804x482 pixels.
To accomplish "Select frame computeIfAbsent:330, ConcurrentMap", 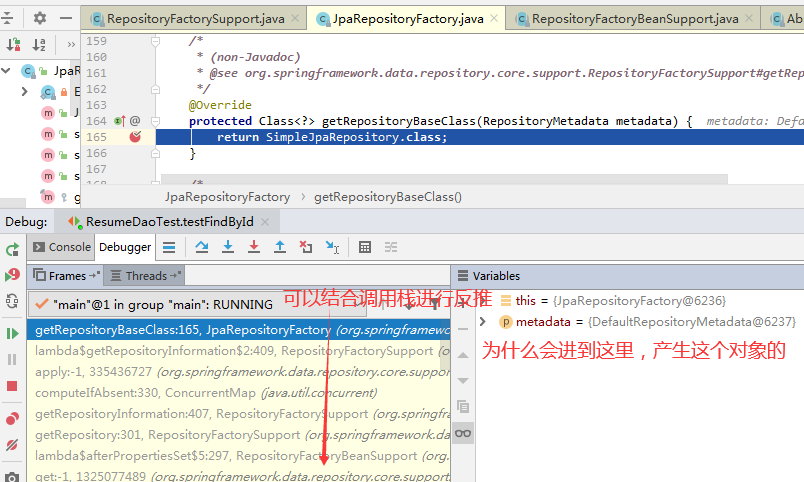I will pyautogui.click(x=238, y=393).
